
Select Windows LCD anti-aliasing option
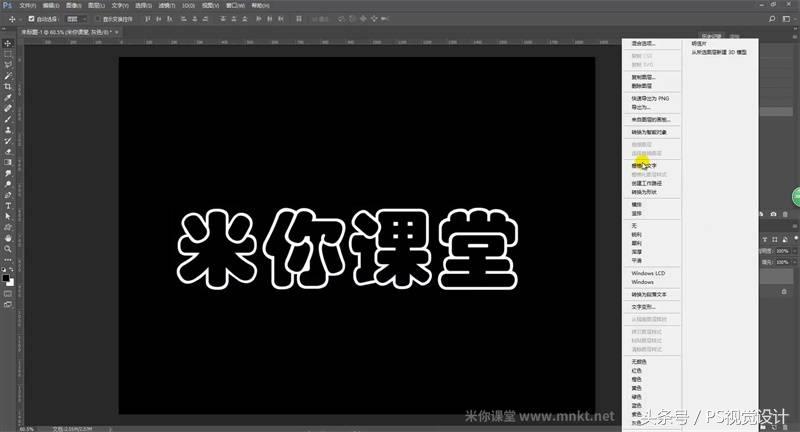pyautogui.click(x=648, y=273)
